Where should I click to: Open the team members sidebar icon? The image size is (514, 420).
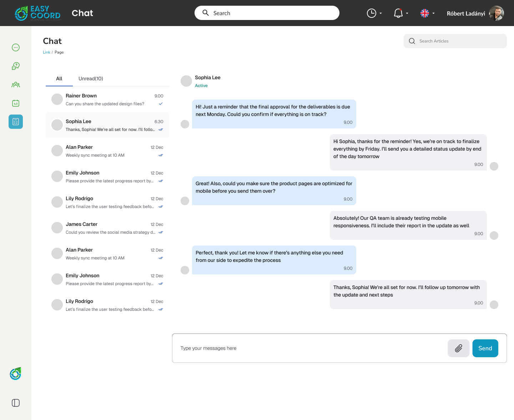[16, 85]
